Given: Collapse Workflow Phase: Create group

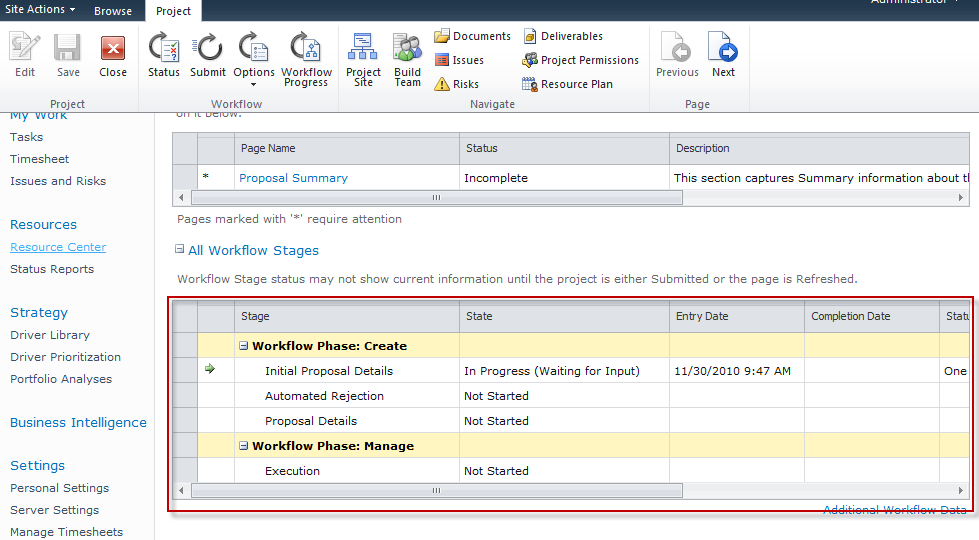Looking at the screenshot, I should coord(244,346).
